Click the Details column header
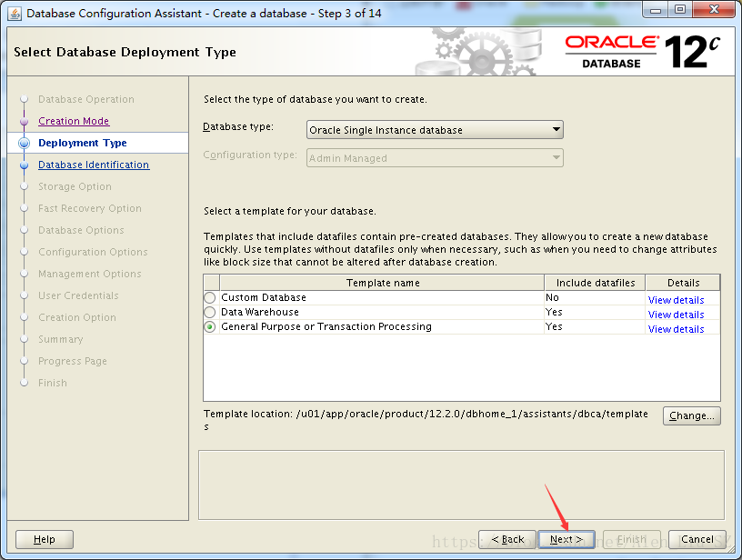Image resolution: width=742 pixels, height=560 pixels. tap(683, 283)
